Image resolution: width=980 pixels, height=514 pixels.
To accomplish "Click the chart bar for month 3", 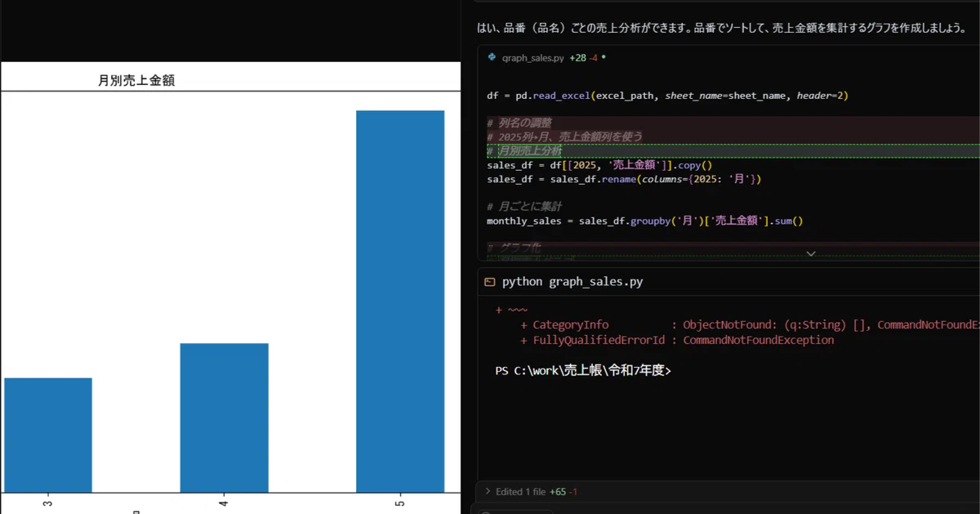I will pos(47,435).
